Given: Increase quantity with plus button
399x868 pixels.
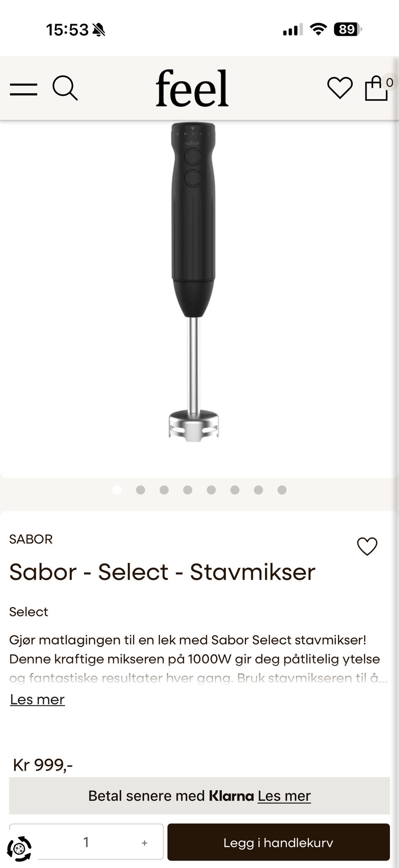Looking at the screenshot, I should pyautogui.click(x=144, y=843).
